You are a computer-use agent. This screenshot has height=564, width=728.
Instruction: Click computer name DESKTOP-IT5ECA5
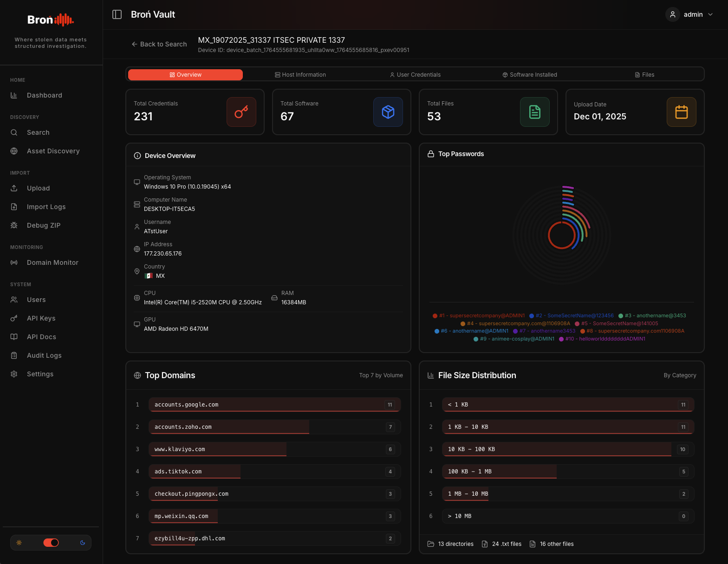(169, 209)
